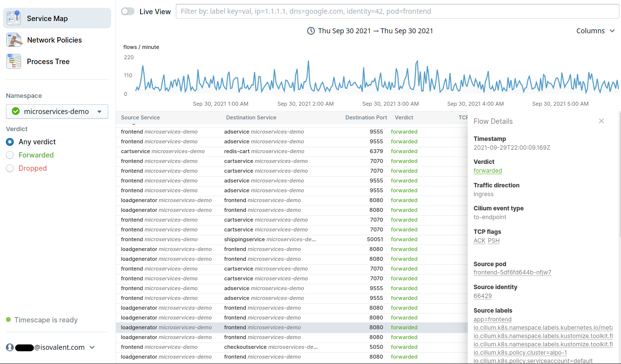
Task: Click the Source Service column header
Action: (x=141, y=117)
